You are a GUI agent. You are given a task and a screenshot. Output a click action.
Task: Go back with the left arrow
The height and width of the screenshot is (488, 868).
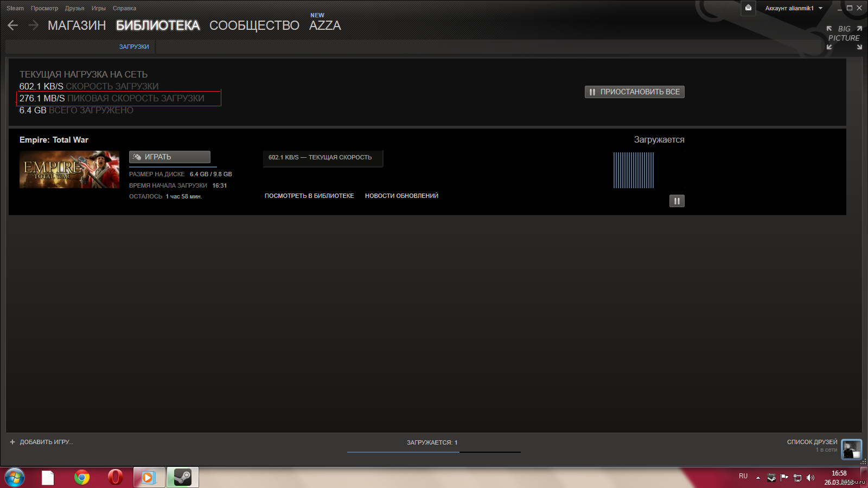click(13, 25)
